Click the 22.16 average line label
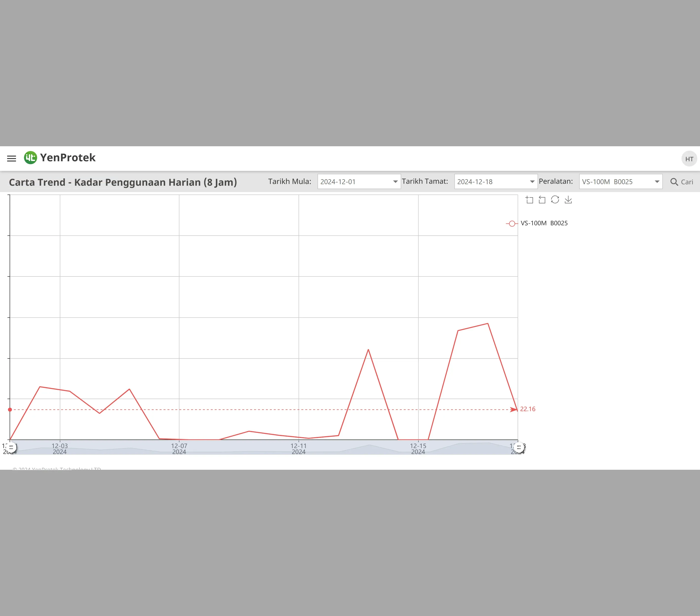Screen dimensions: 700x616 pyautogui.click(x=527, y=409)
